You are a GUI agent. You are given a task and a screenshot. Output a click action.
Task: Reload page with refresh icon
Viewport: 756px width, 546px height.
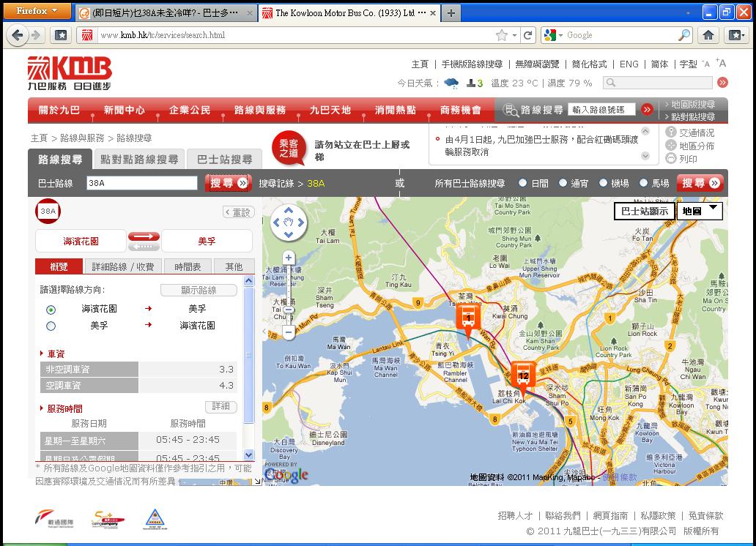(x=528, y=35)
